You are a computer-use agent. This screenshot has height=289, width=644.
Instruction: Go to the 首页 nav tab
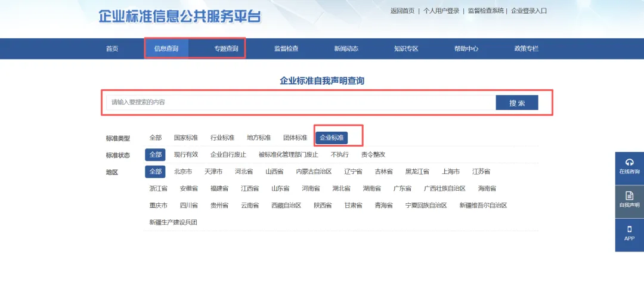pyautogui.click(x=112, y=48)
